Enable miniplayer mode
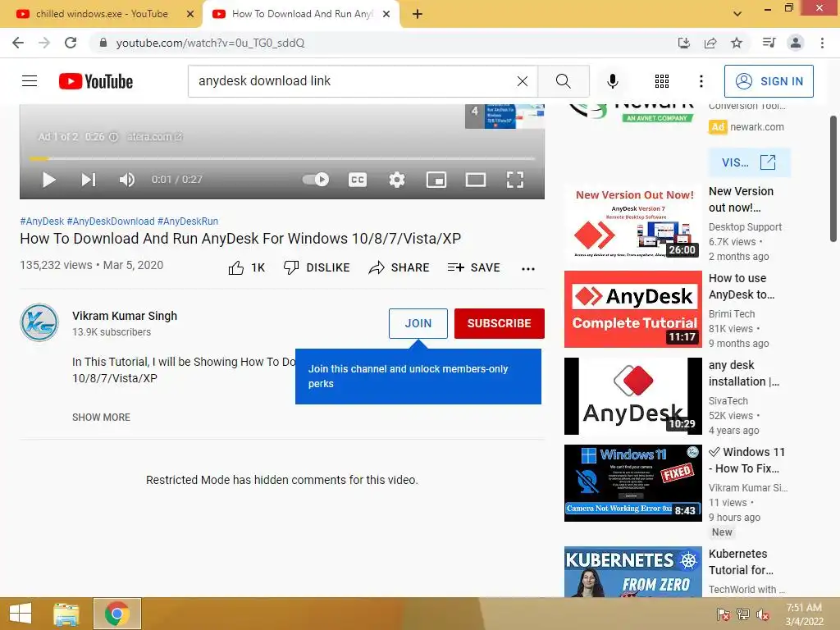840x630 pixels. point(436,180)
